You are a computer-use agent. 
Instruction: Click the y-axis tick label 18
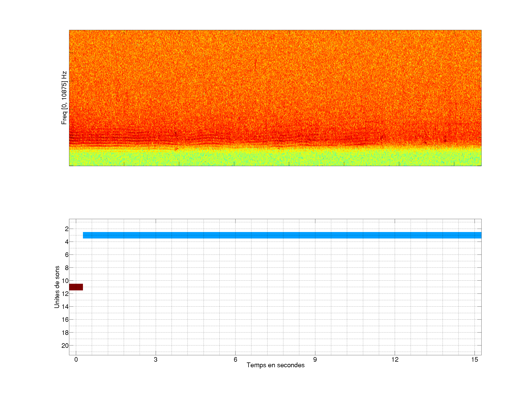tap(65, 333)
